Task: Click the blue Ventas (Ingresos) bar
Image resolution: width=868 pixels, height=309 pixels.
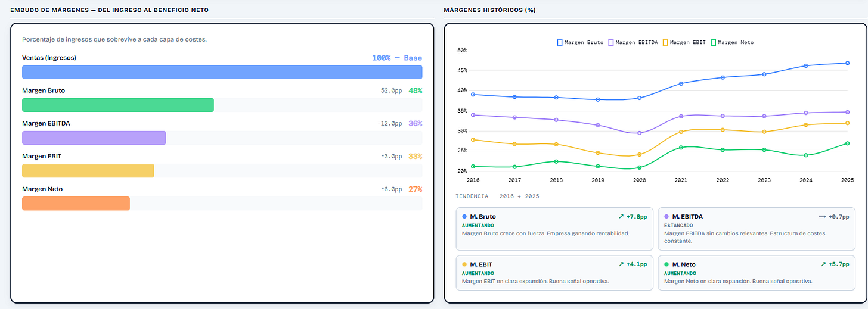Action: (x=222, y=72)
